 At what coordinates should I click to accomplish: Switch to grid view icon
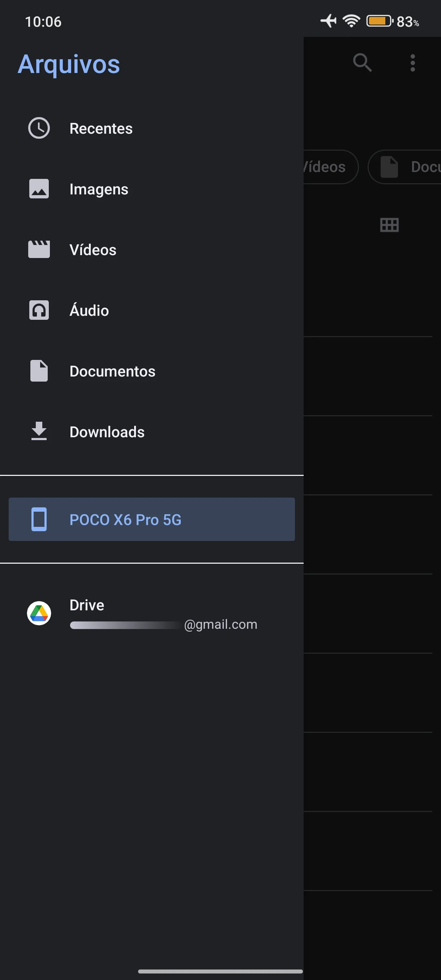pyautogui.click(x=389, y=225)
